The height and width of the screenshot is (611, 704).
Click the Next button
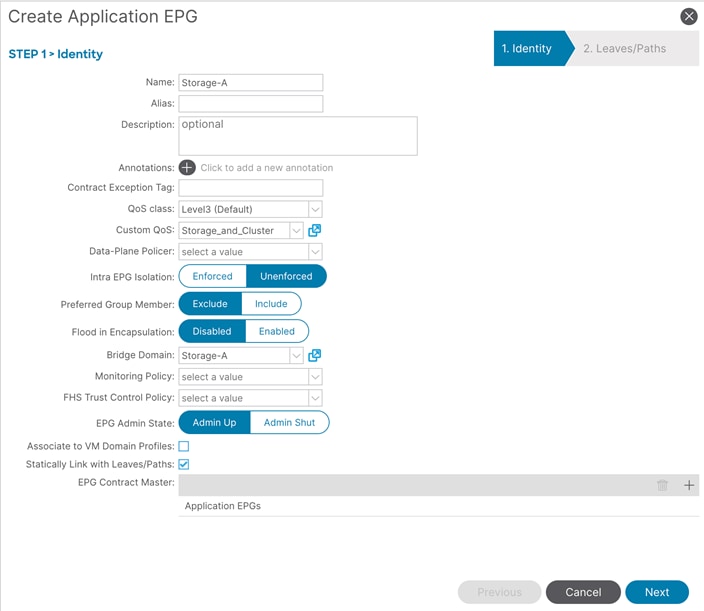point(656,592)
